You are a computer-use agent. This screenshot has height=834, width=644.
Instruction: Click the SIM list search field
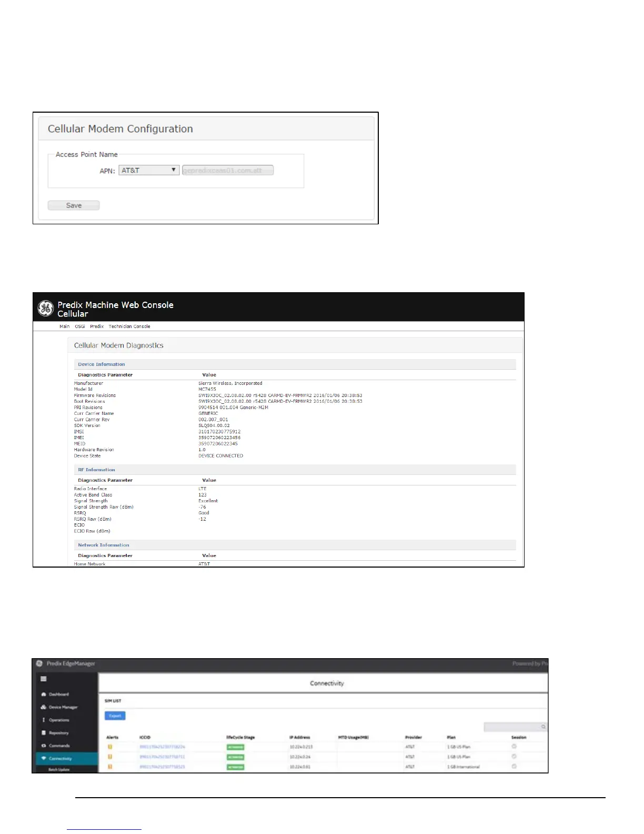pos(516,727)
